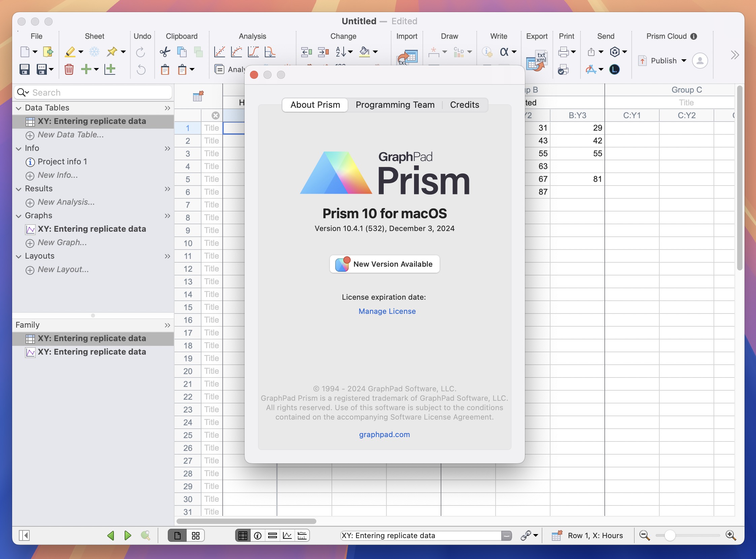Open graphpad.com website link
Screen dimensions: 756x559
point(384,434)
